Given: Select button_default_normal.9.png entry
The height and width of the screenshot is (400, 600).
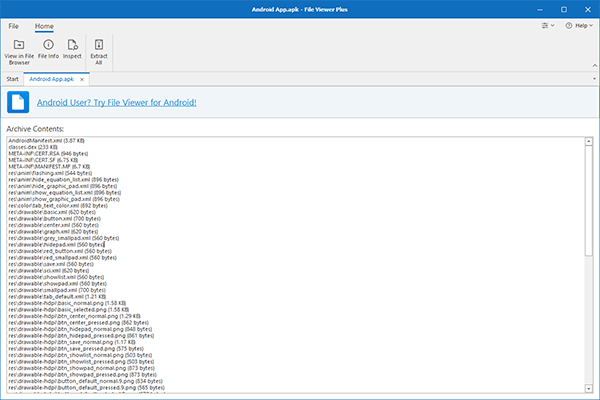Looking at the screenshot, I should [86, 382].
